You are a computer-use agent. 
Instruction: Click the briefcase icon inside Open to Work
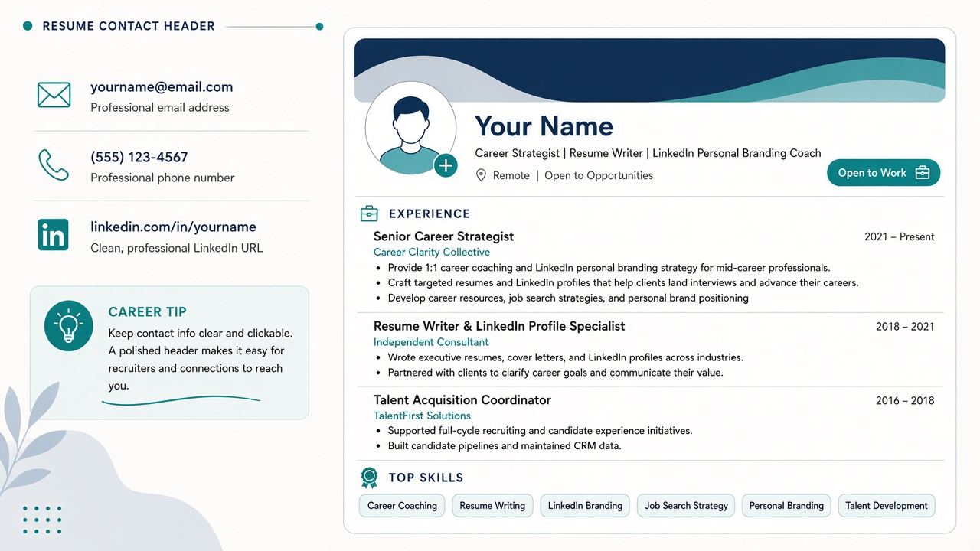click(923, 173)
